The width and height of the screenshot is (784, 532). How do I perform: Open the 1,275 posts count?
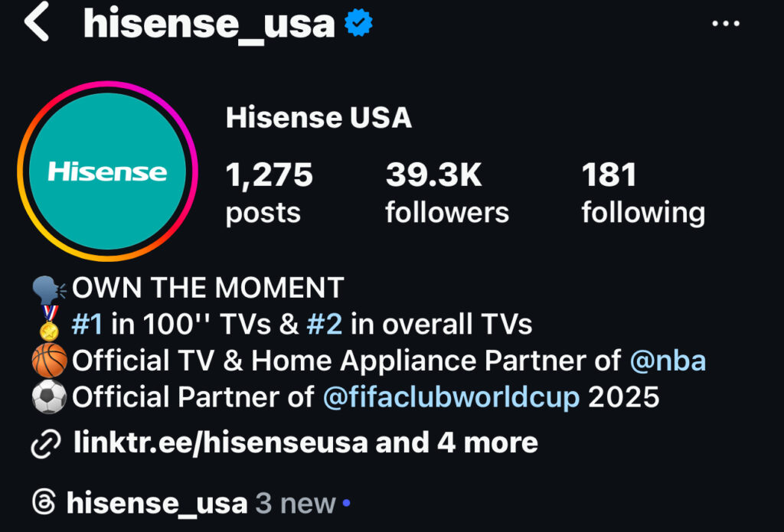[x=269, y=193]
